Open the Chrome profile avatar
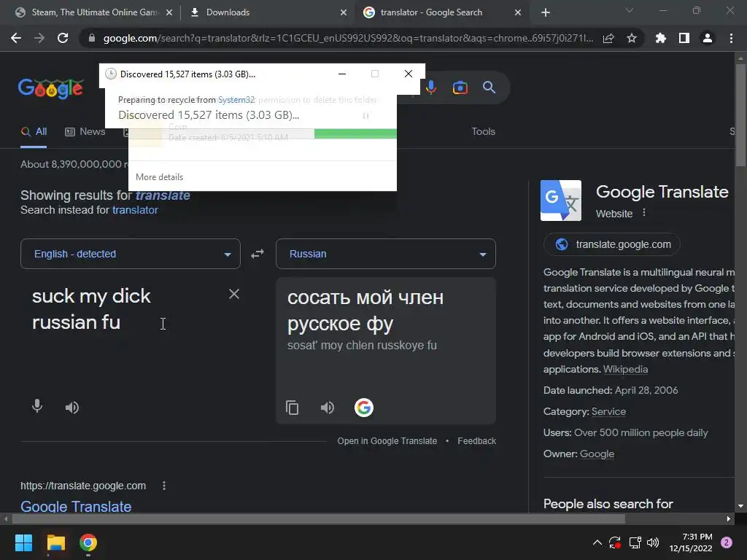 pos(708,38)
